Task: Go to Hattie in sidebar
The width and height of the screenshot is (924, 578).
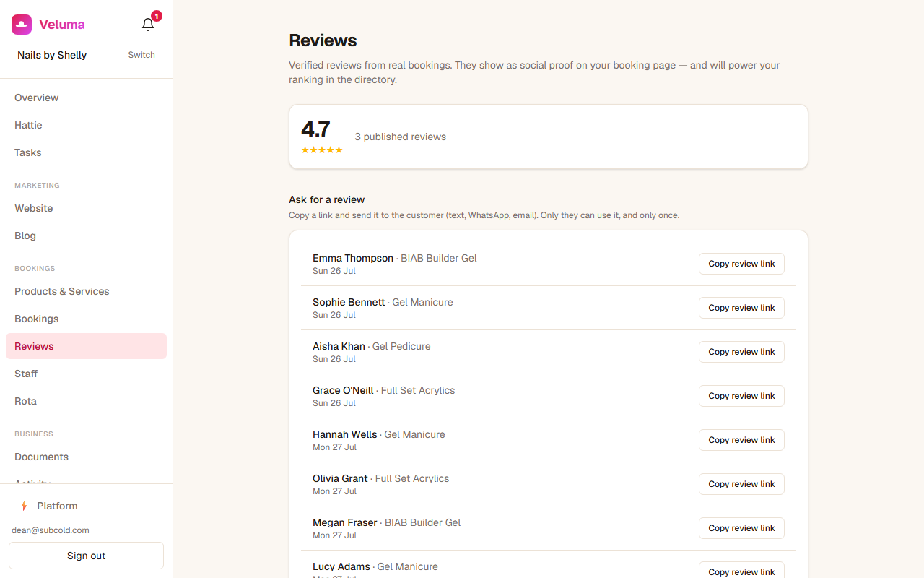Action: pos(87,125)
